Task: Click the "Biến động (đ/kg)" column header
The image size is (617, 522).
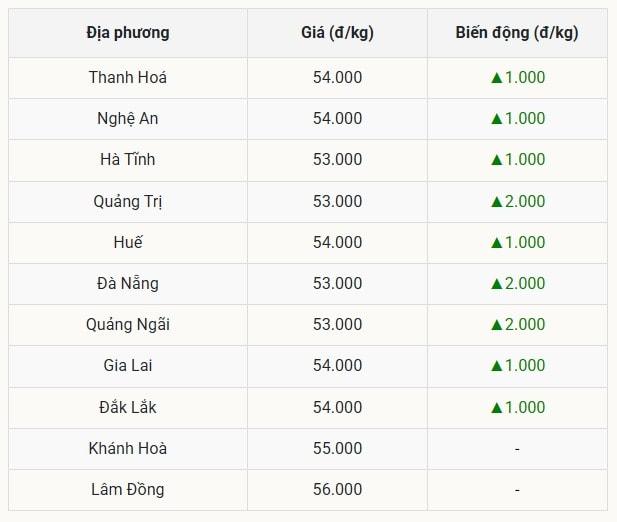Action: (517, 33)
